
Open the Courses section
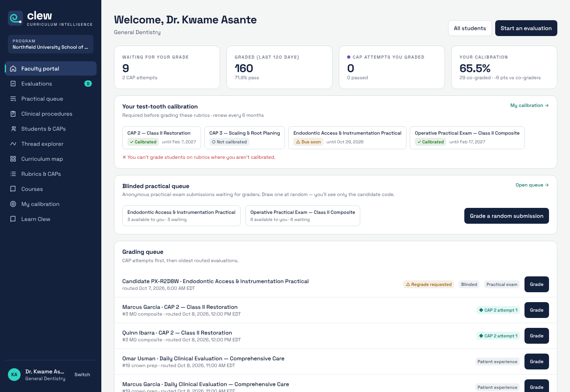(51, 189)
